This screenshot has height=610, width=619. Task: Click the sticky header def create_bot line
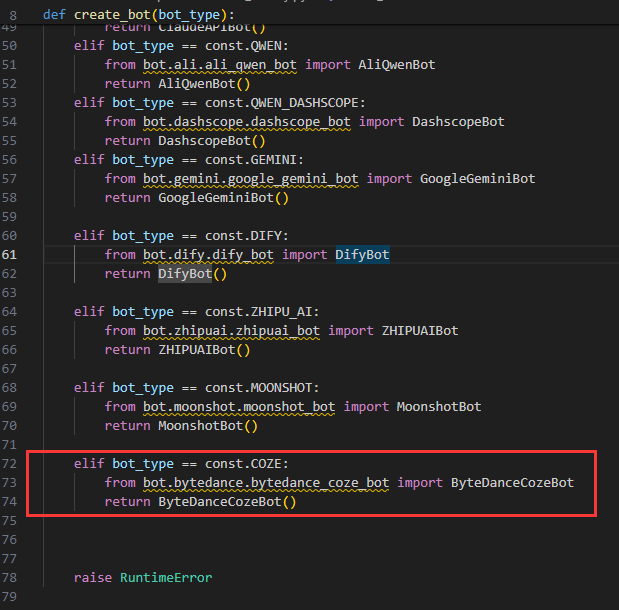[139, 15]
